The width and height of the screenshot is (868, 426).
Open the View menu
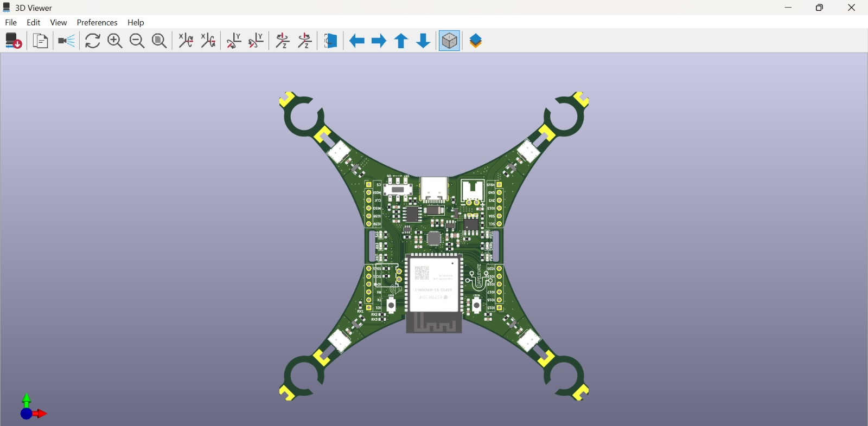pos(59,22)
